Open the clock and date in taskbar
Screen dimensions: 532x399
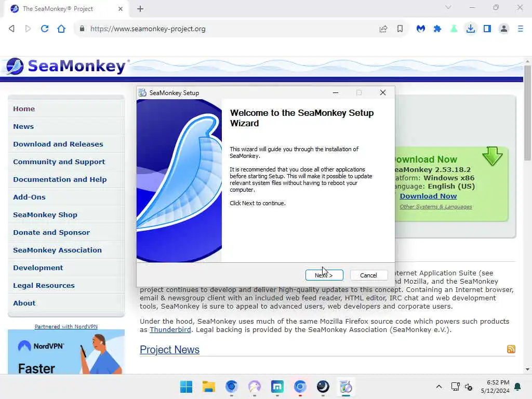[495, 387]
